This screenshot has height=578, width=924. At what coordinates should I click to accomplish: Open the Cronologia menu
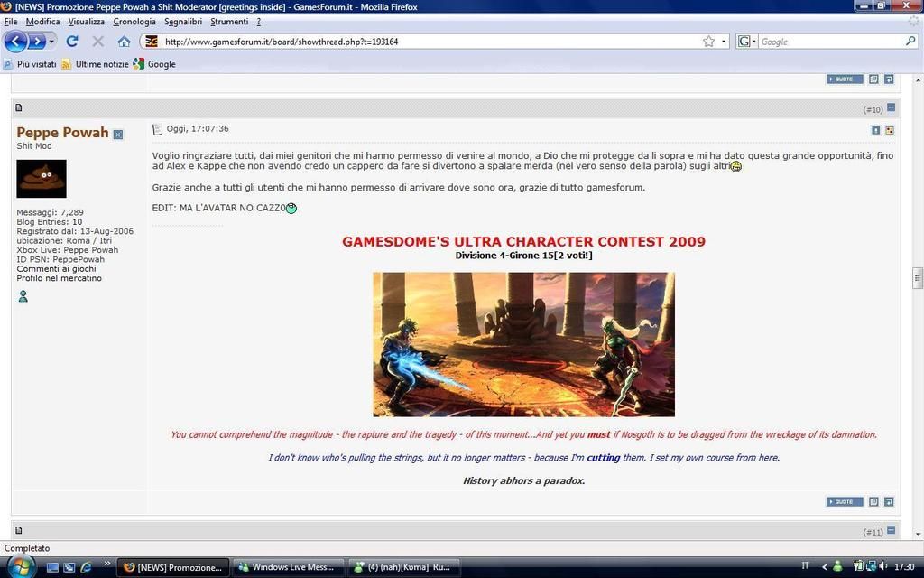click(x=134, y=22)
